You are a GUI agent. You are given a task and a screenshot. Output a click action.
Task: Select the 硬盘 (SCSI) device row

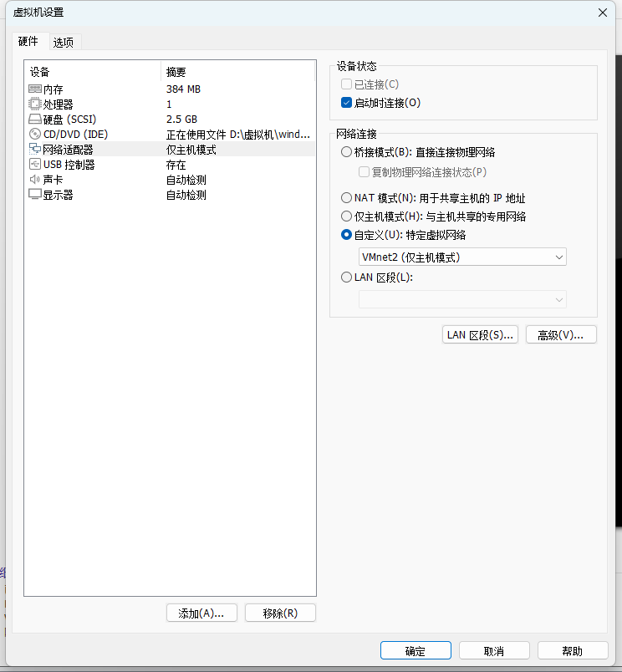pos(171,120)
